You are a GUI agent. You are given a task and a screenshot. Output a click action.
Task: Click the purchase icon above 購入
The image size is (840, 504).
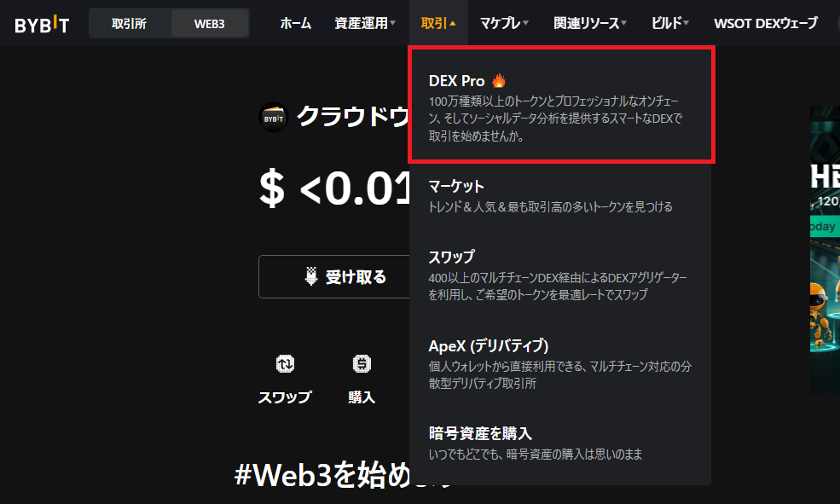click(362, 364)
